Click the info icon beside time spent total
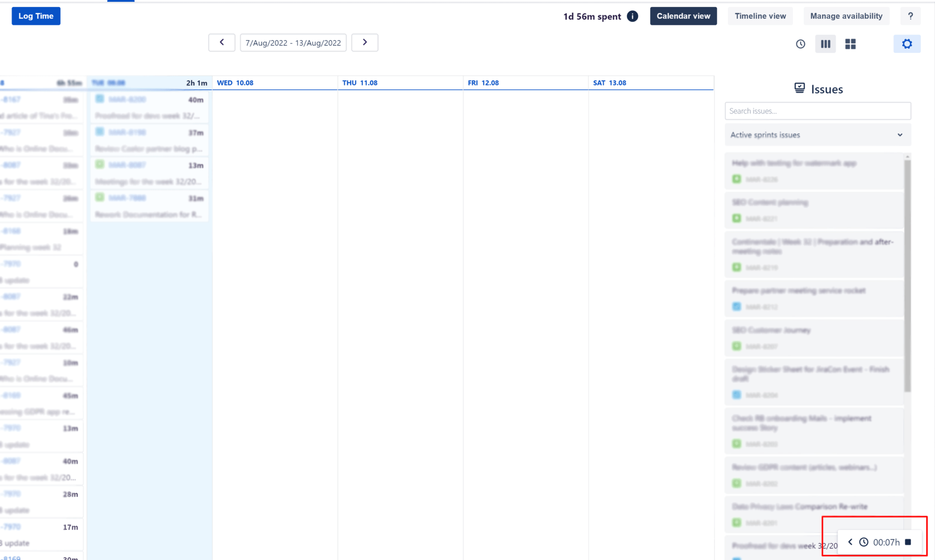 [633, 16]
